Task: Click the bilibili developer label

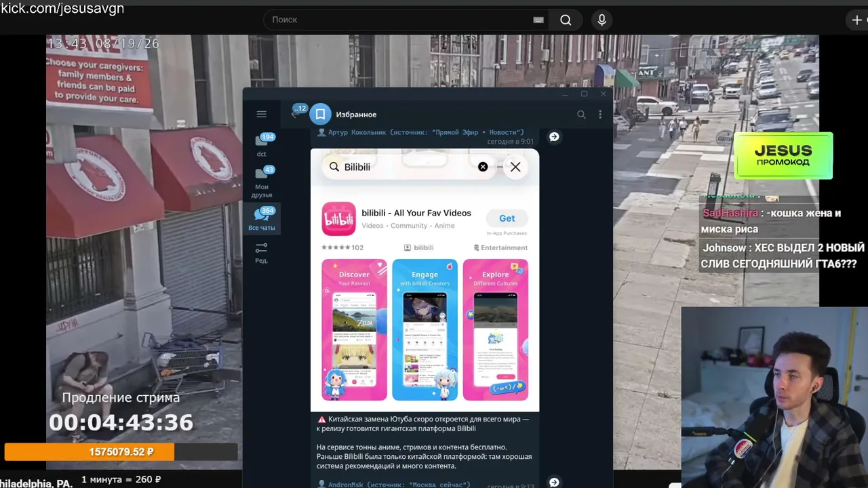Action: pos(418,248)
